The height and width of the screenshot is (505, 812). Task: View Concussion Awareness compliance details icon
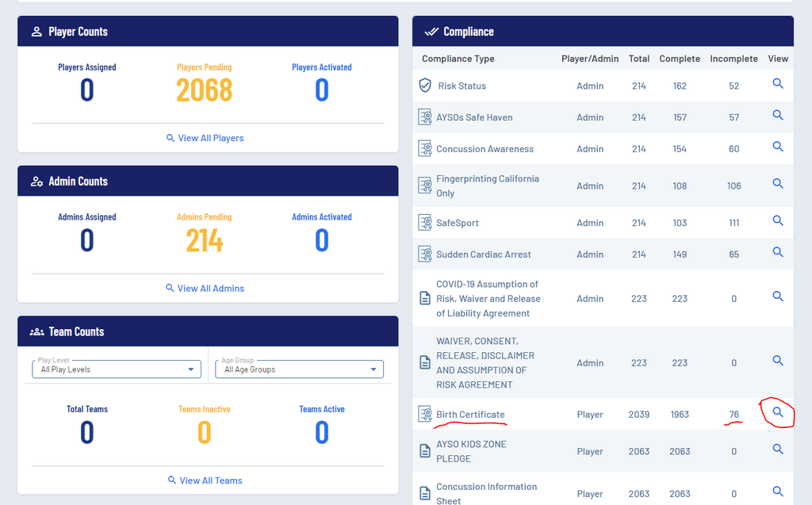[778, 147]
